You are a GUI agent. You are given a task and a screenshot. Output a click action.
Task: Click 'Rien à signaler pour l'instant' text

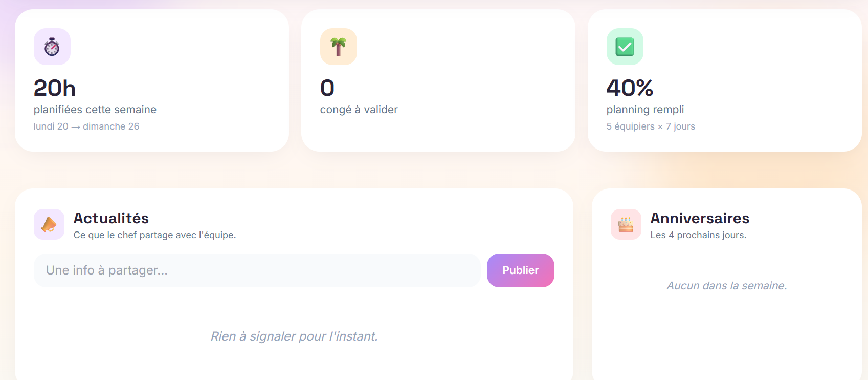(294, 336)
